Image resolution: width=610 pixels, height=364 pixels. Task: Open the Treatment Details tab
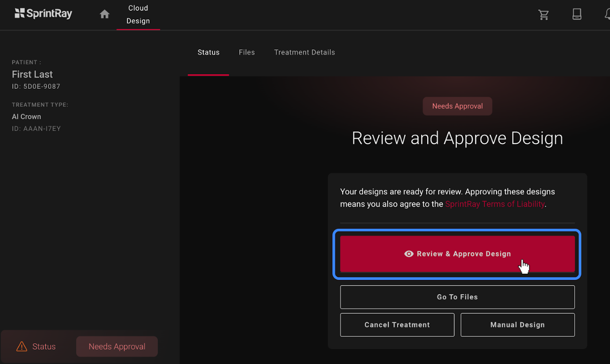coord(305,52)
